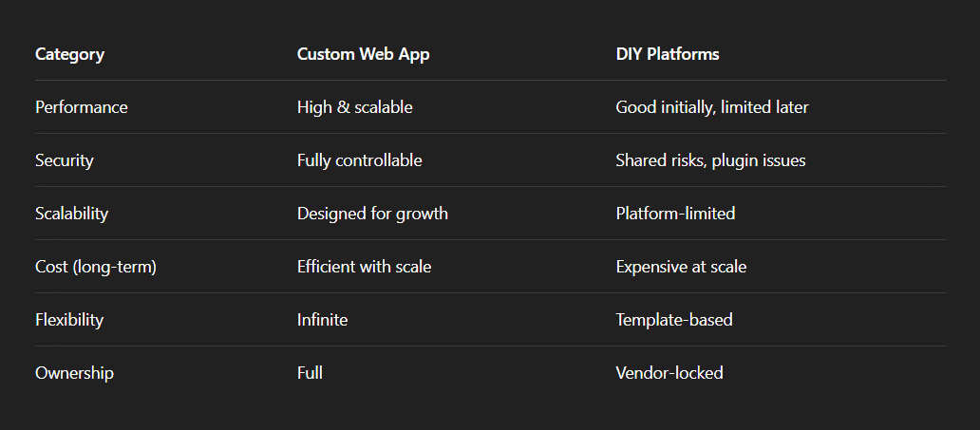Select the Flexibility row label

[68, 320]
